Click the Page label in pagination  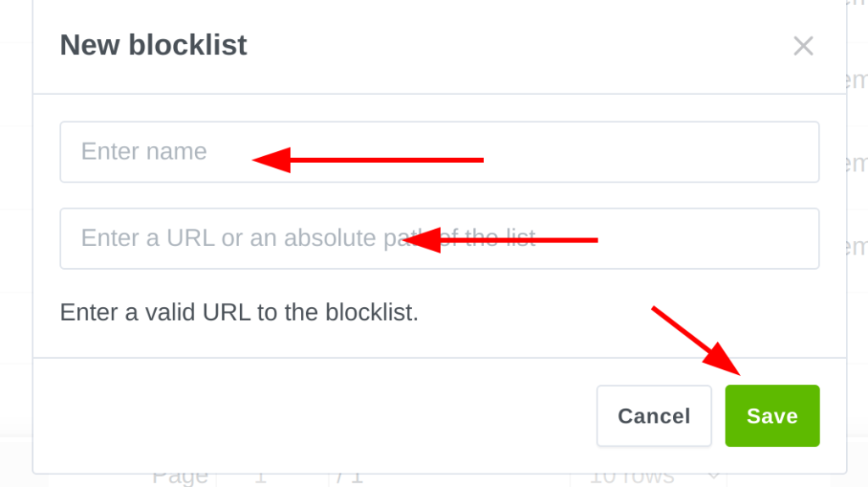point(180,477)
